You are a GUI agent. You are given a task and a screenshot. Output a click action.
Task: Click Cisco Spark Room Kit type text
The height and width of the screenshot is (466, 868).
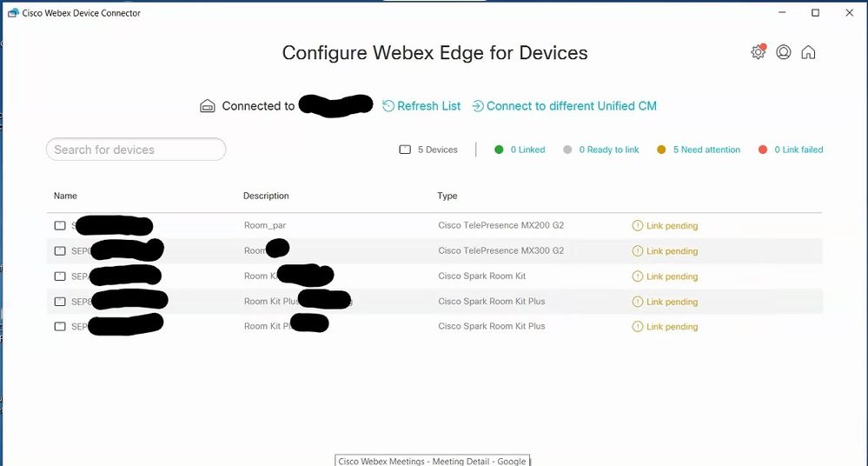coord(481,276)
